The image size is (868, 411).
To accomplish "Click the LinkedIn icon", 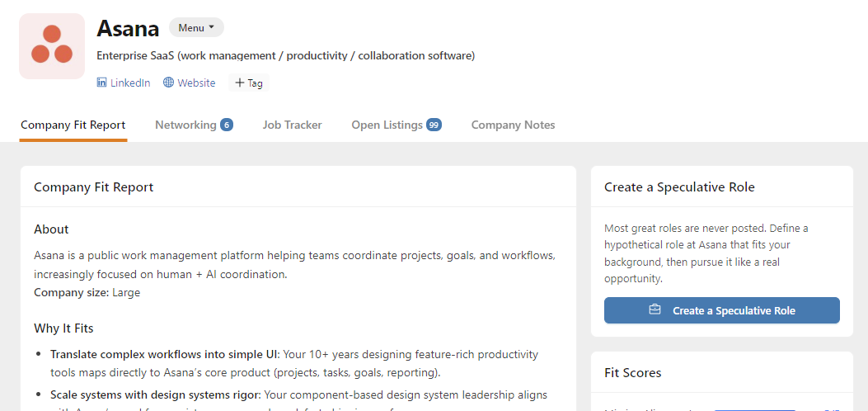I will (101, 83).
